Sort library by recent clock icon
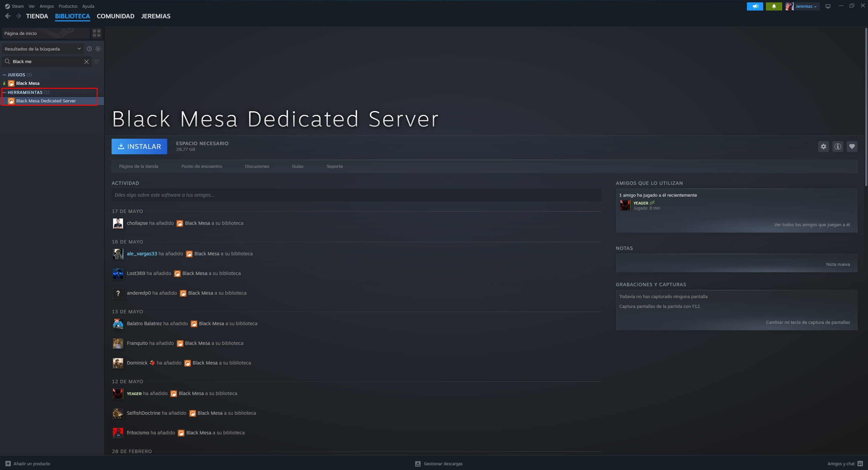The height and width of the screenshot is (470, 868). point(89,49)
